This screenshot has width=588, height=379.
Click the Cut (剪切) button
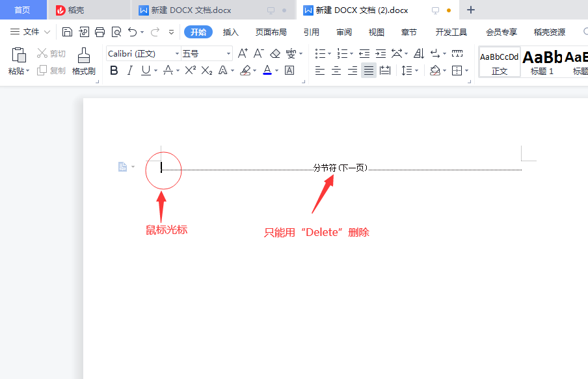pos(51,53)
